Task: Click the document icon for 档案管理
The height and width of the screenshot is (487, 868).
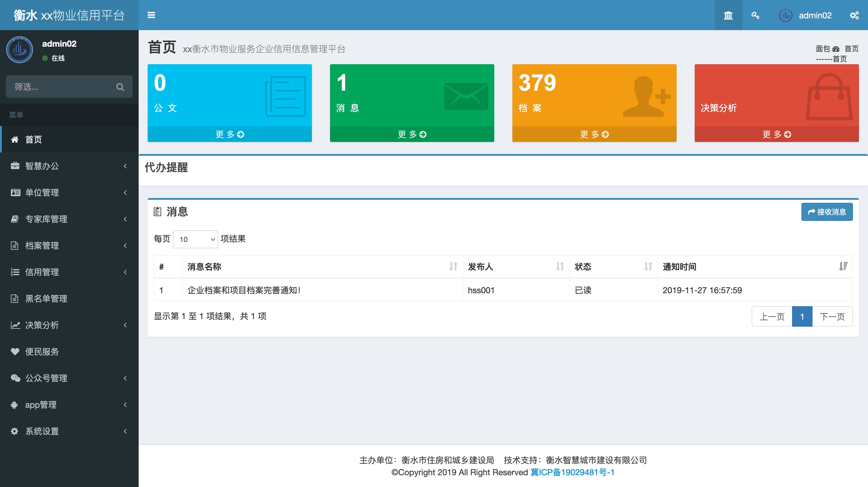Action: 14,246
